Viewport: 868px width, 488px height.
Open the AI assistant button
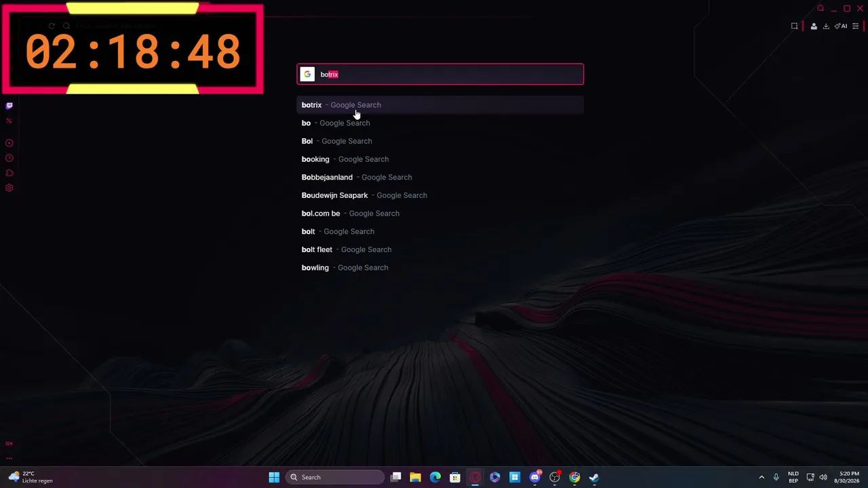click(841, 26)
